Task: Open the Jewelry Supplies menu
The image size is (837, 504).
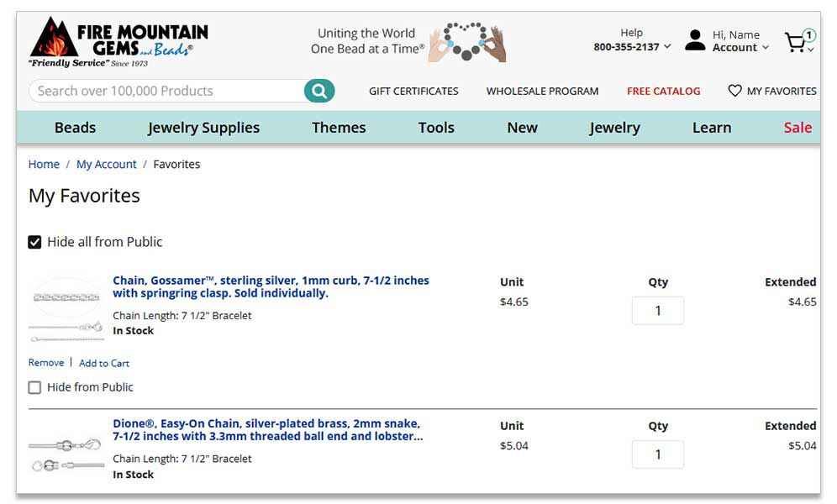Action: 203,128
